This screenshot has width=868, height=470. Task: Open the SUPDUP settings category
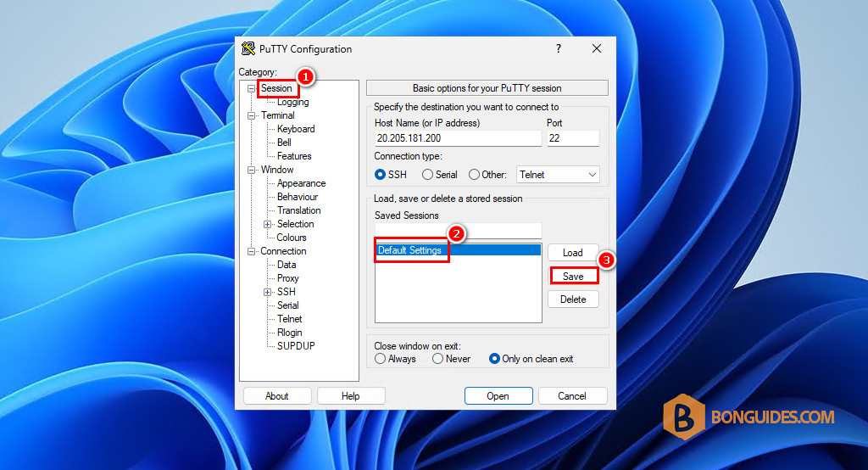(296, 346)
